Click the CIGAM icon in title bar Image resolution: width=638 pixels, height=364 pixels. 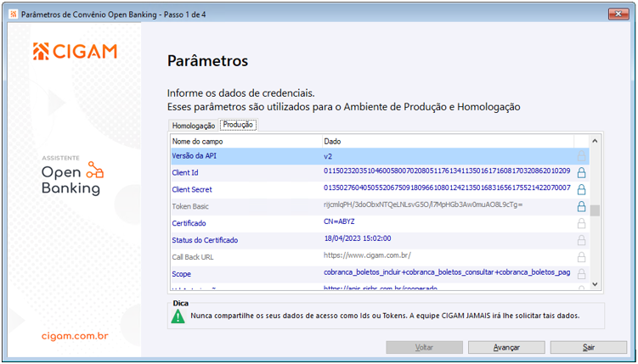pyautogui.click(x=14, y=14)
